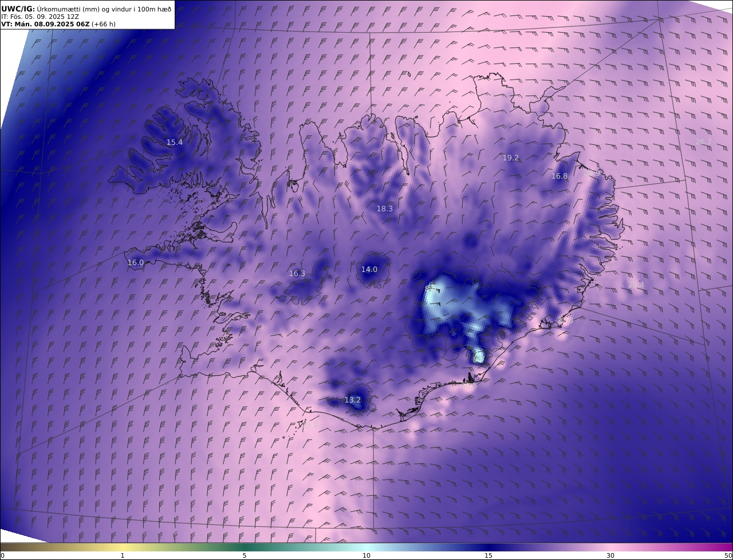Click the 30 tick on the color scale
The width and height of the screenshot is (733, 560).
coord(610,555)
